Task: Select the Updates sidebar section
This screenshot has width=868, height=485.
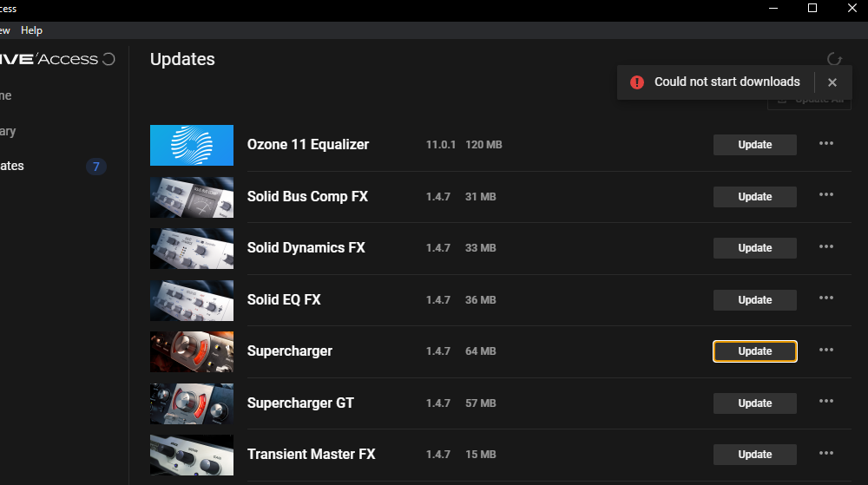Action: pos(11,166)
